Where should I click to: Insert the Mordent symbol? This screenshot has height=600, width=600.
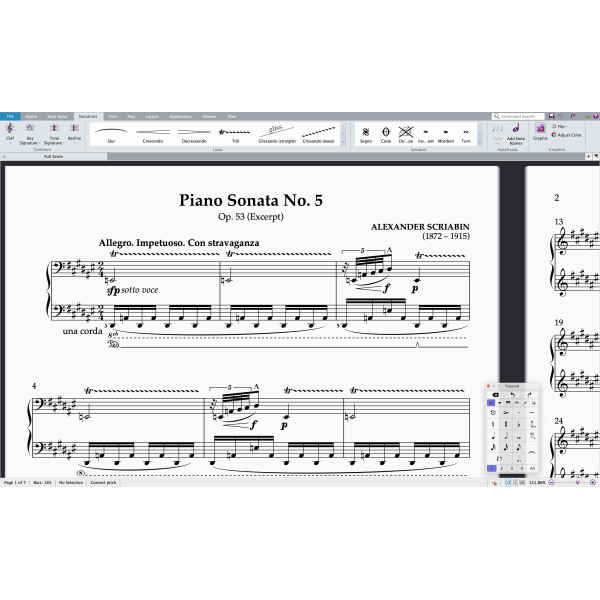pyautogui.click(x=445, y=135)
